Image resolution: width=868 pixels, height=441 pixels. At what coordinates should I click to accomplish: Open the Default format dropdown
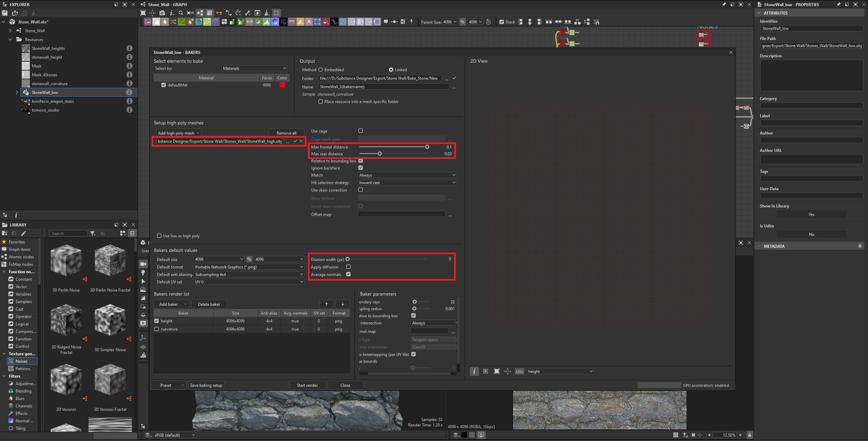click(x=249, y=267)
